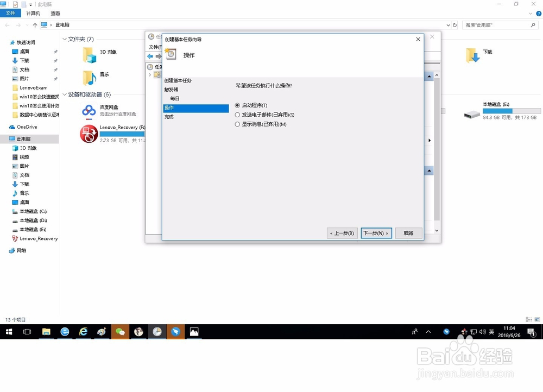This screenshot has height=392, width=543.
Task: Open 百度网盘 drive icon
Action: click(89, 110)
